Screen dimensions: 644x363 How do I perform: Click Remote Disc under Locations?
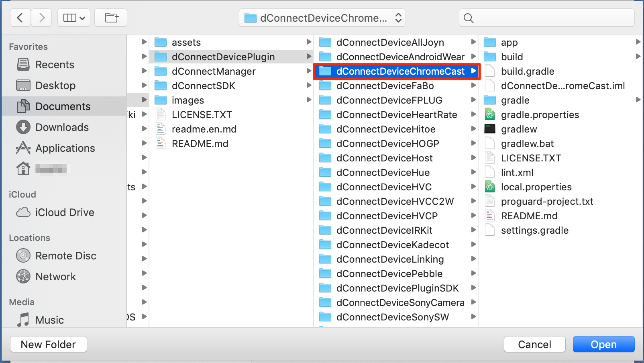click(65, 256)
